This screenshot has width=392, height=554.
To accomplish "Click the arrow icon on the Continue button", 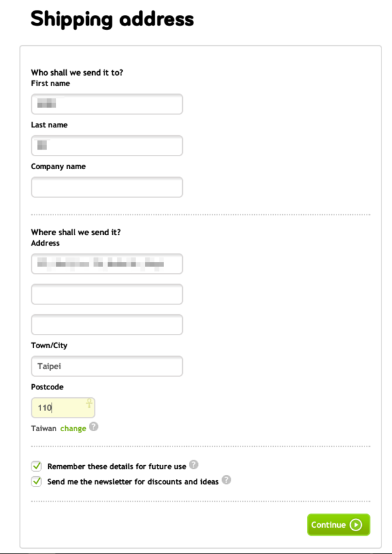I will [355, 525].
